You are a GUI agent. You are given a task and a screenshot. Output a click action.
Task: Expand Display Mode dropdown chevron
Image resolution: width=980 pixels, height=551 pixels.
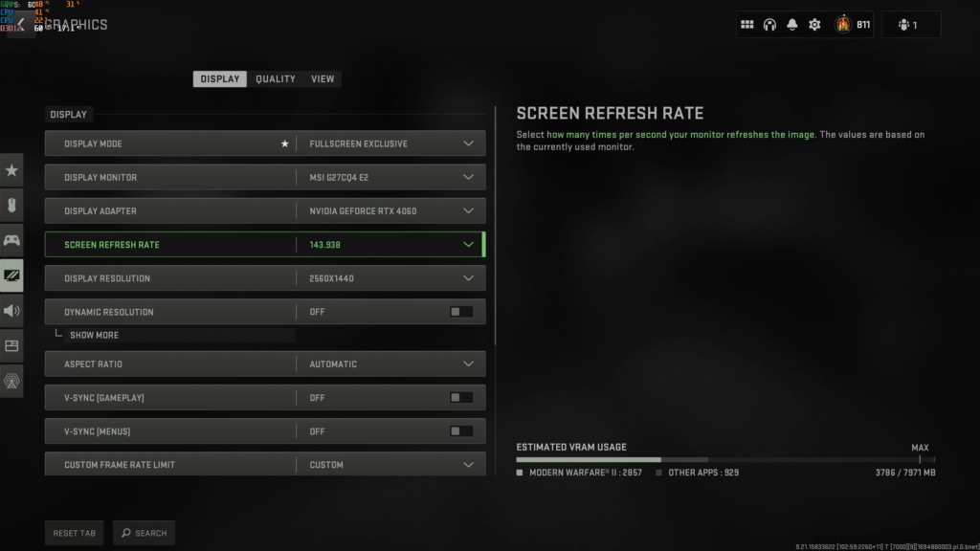(x=468, y=143)
